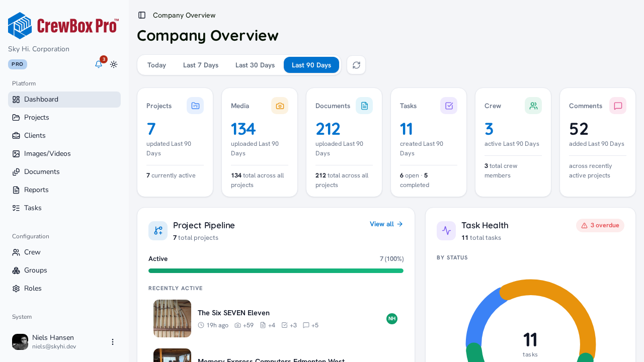Open user menu three-dot button
This screenshot has width=644, height=362.
[x=113, y=342]
